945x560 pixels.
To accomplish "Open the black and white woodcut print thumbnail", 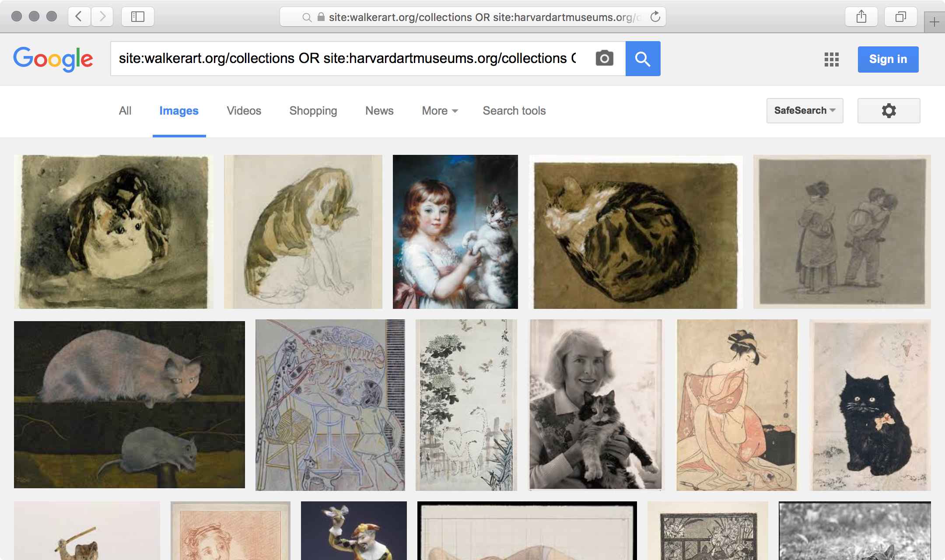I will (708, 531).
